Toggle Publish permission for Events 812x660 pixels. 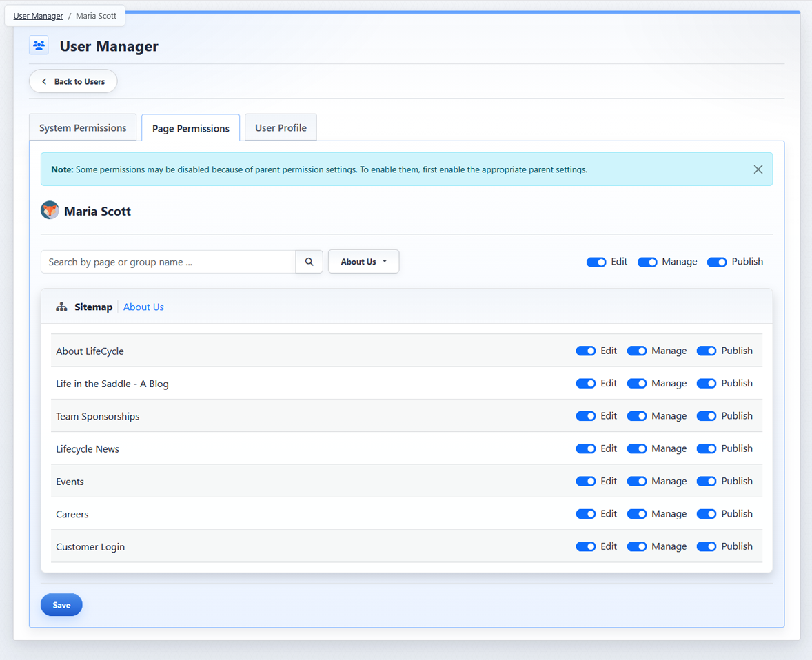pos(707,482)
